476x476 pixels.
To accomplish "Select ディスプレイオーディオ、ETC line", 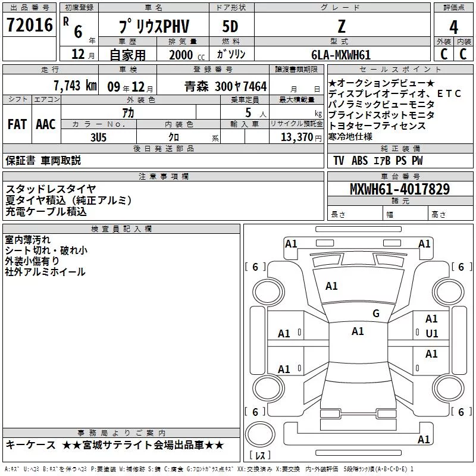I will coord(394,93).
